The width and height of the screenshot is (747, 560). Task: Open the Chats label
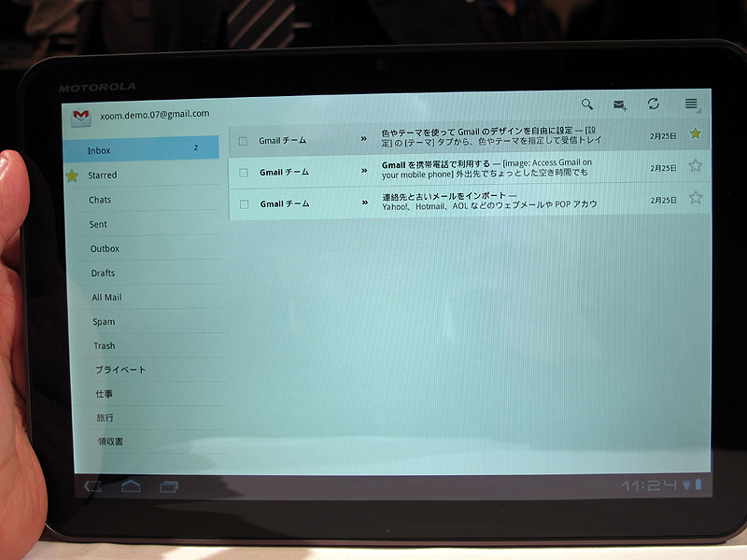pyautogui.click(x=144, y=199)
